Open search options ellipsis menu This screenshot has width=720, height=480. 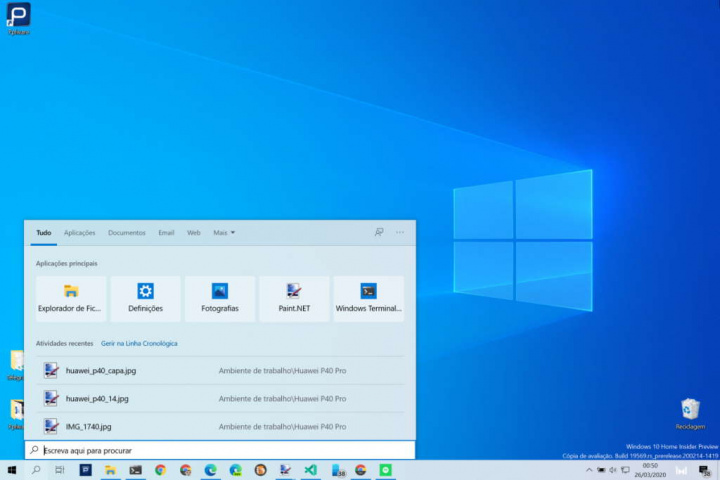pyautogui.click(x=400, y=232)
